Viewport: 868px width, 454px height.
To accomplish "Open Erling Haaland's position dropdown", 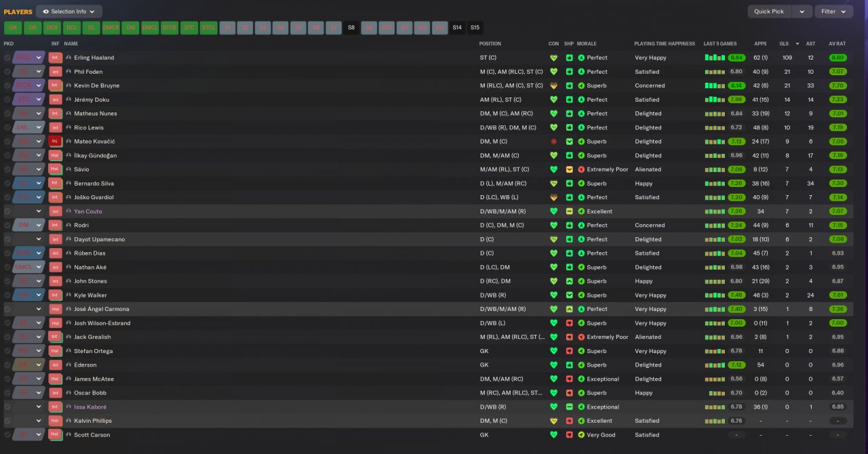I will 29,58.
